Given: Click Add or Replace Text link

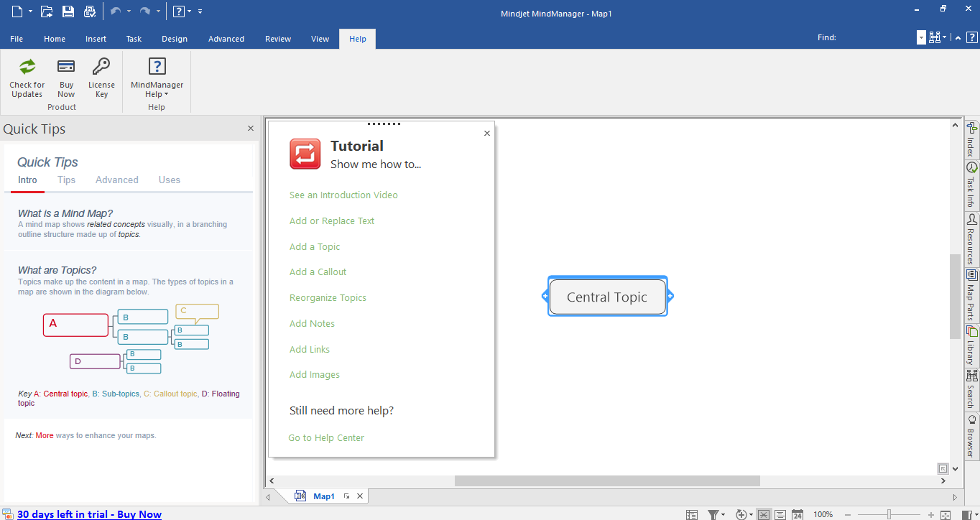Looking at the screenshot, I should tap(332, 221).
